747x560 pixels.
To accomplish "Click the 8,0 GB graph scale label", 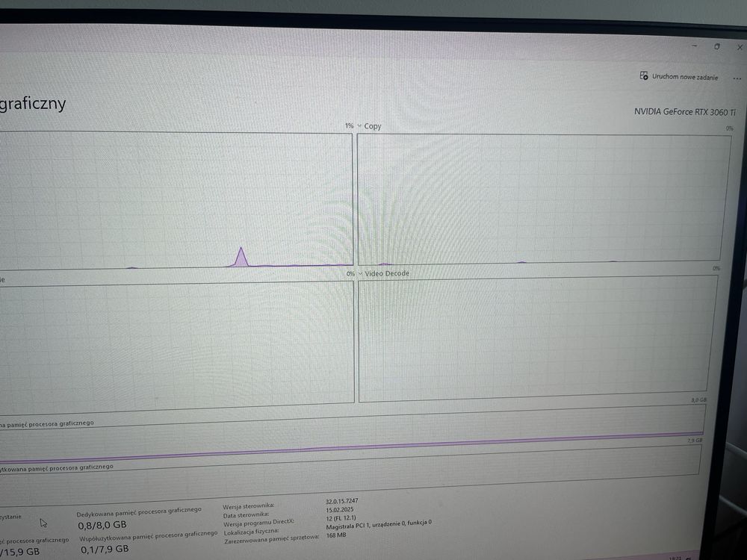I will (699, 400).
